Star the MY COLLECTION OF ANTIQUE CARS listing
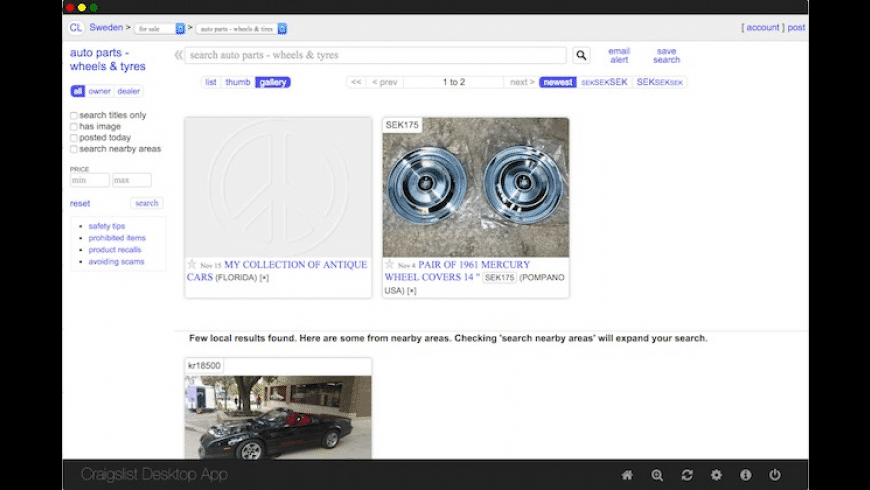 (x=192, y=264)
